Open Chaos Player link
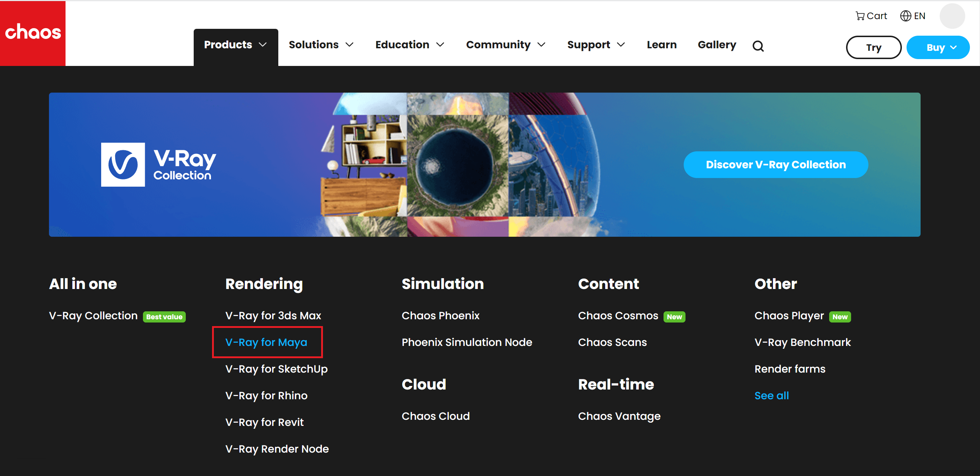980x476 pixels. (789, 316)
